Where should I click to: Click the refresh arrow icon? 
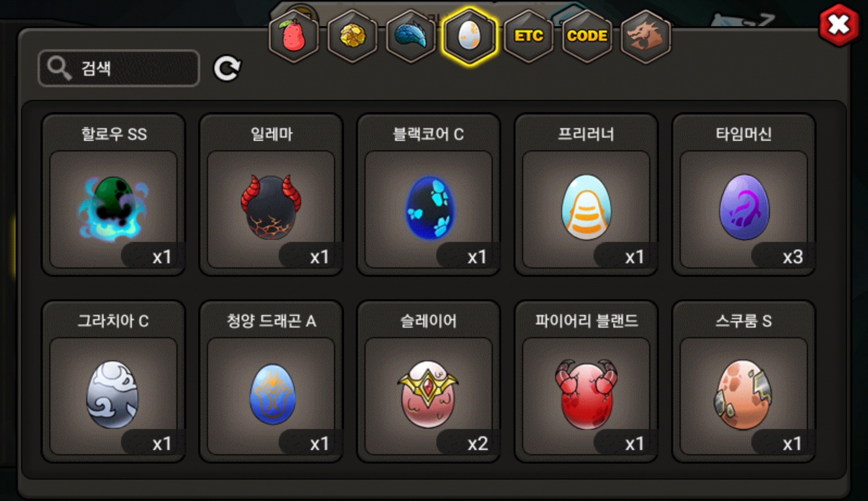tap(227, 68)
